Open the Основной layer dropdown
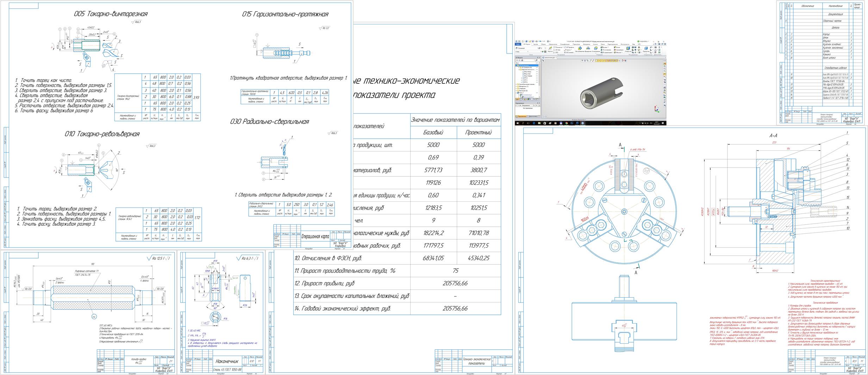 click(x=538, y=48)
